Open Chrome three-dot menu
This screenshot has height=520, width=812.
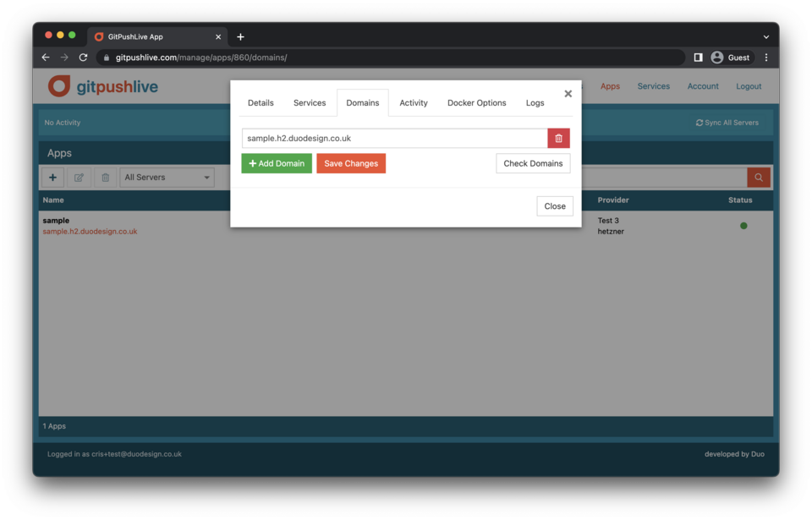[766, 57]
